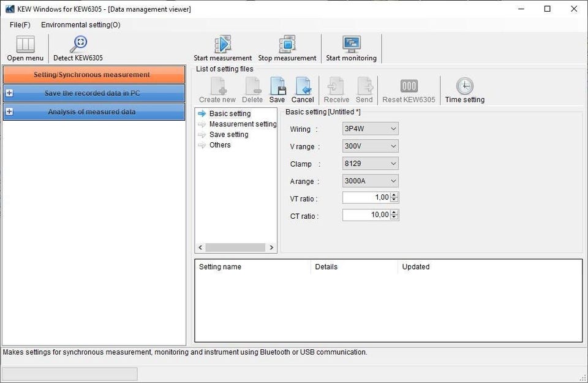Image resolution: width=588 pixels, height=383 pixels.
Task: Select Measurement setting in the tree
Action: (x=243, y=124)
